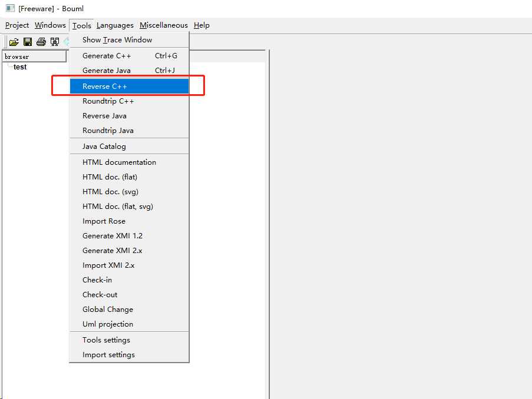Select the test project in the browser tree
Viewport: 532px width, 399px height.
[x=20, y=67]
